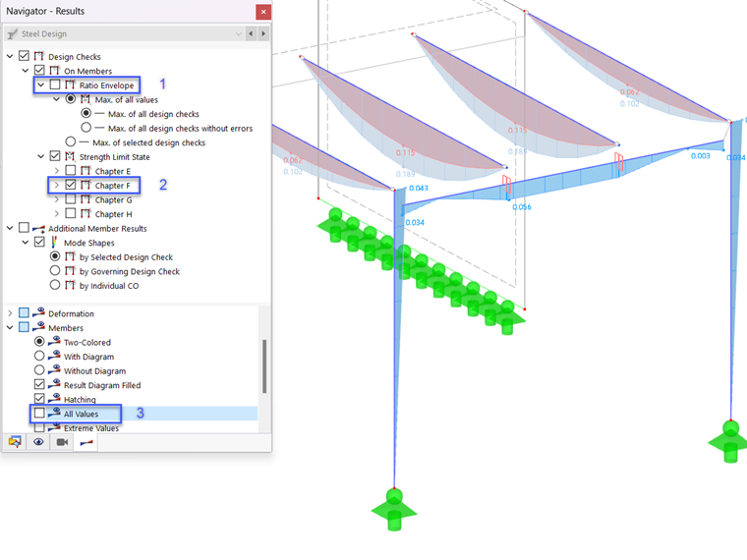Select Max. of all design checks without errors
The image size is (747, 560).
click(x=86, y=128)
